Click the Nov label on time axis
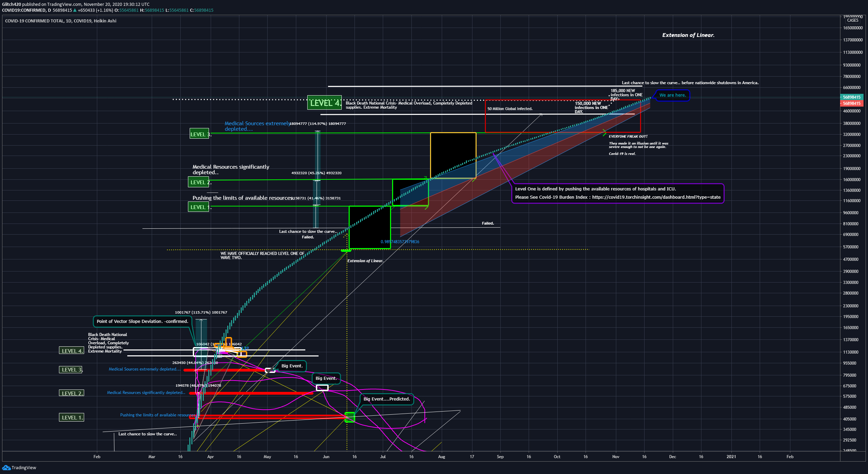This screenshot has height=474, width=868. click(x=616, y=457)
